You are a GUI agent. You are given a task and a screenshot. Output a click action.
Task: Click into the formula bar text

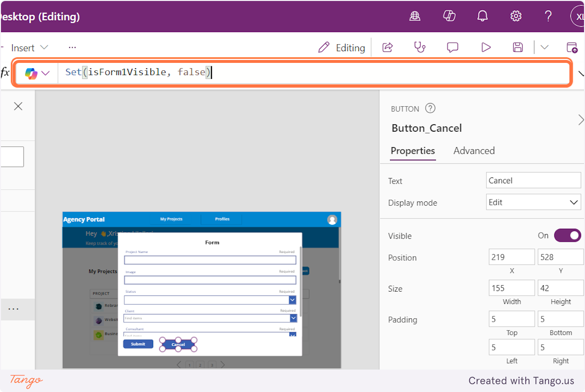pos(138,72)
